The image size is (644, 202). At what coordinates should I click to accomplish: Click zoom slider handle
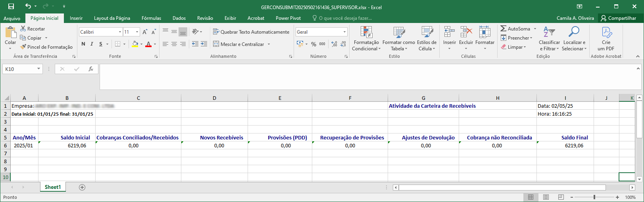594,197
